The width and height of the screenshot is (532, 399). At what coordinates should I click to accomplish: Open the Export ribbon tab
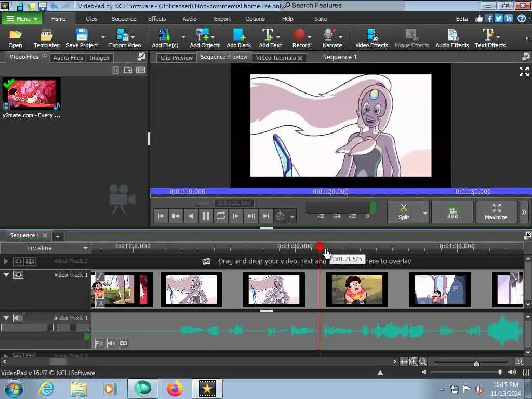click(x=222, y=19)
